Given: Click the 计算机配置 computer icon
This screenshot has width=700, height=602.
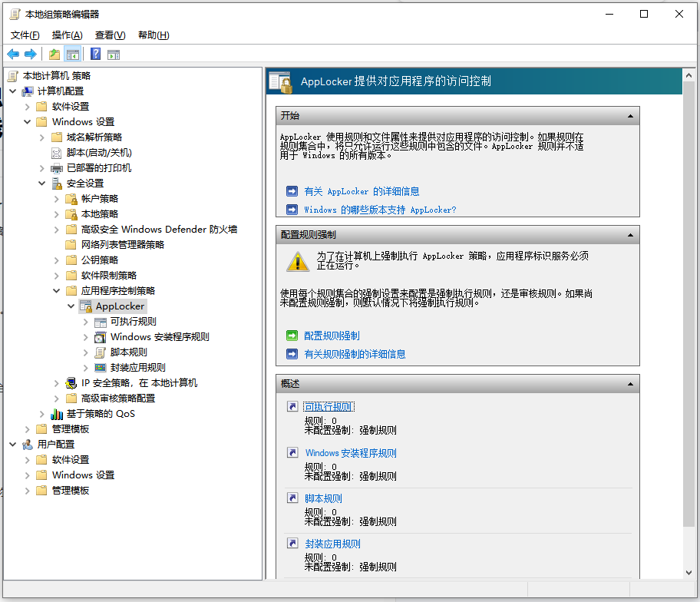Looking at the screenshot, I should (28, 91).
